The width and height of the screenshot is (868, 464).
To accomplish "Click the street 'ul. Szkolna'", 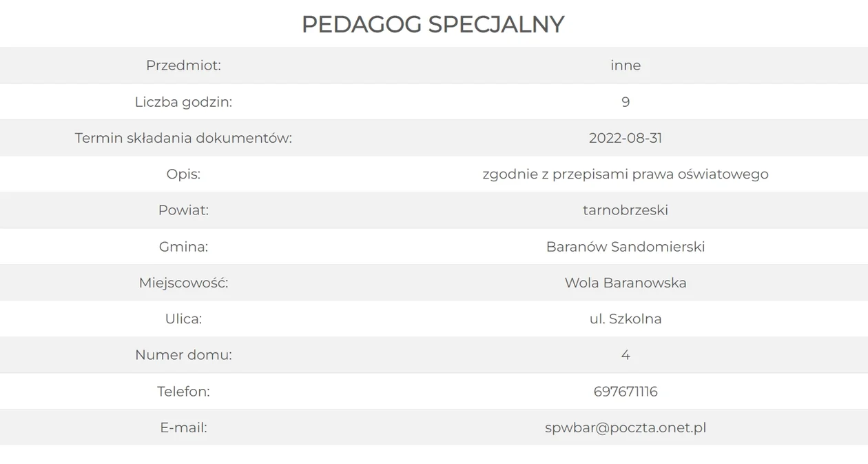I will [x=626, y=319].
